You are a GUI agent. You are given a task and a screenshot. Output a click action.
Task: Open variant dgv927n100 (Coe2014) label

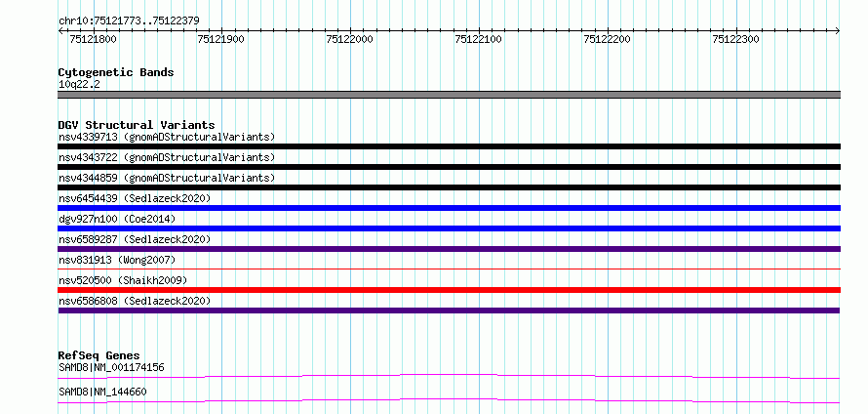click(117, 219)
